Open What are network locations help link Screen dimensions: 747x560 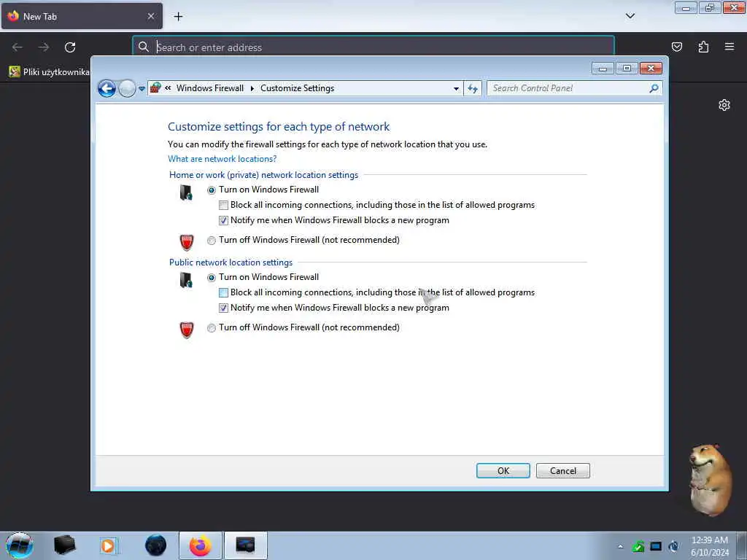point(222,159)
